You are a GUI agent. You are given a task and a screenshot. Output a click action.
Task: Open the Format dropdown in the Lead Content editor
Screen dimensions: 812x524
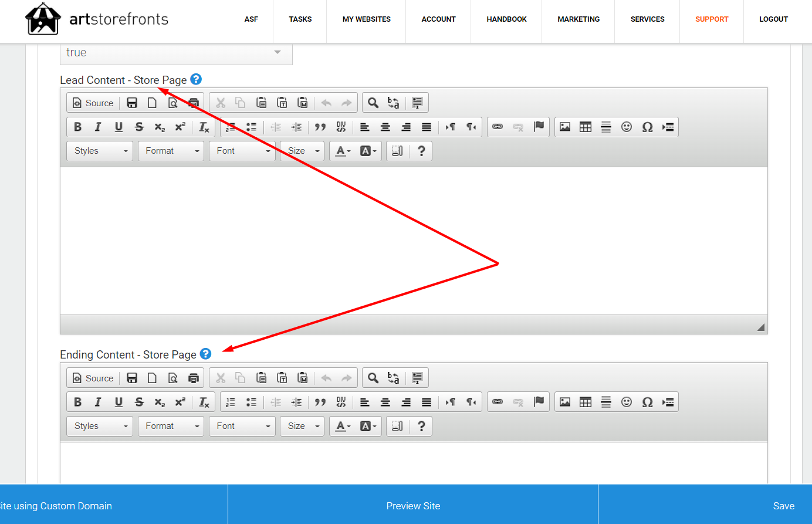click(171, 151)
